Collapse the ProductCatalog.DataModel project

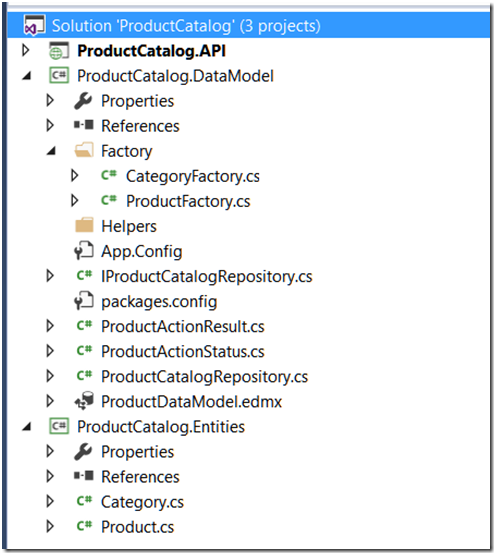click(27, 76)
